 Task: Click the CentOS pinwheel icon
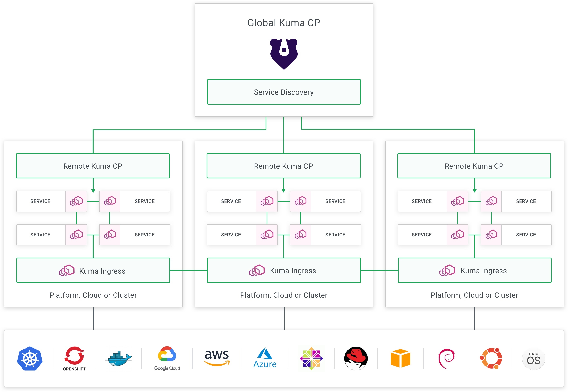(311, 358)
